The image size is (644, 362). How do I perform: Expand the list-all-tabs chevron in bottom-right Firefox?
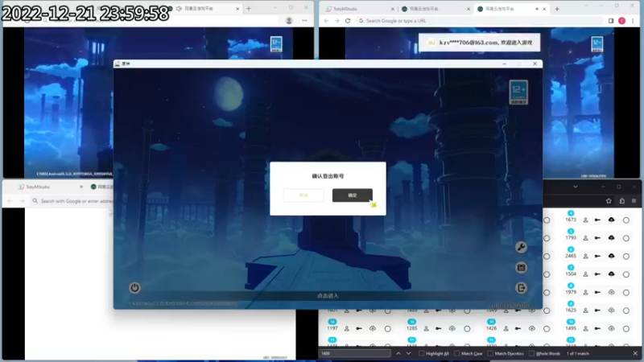pos(576,187)
